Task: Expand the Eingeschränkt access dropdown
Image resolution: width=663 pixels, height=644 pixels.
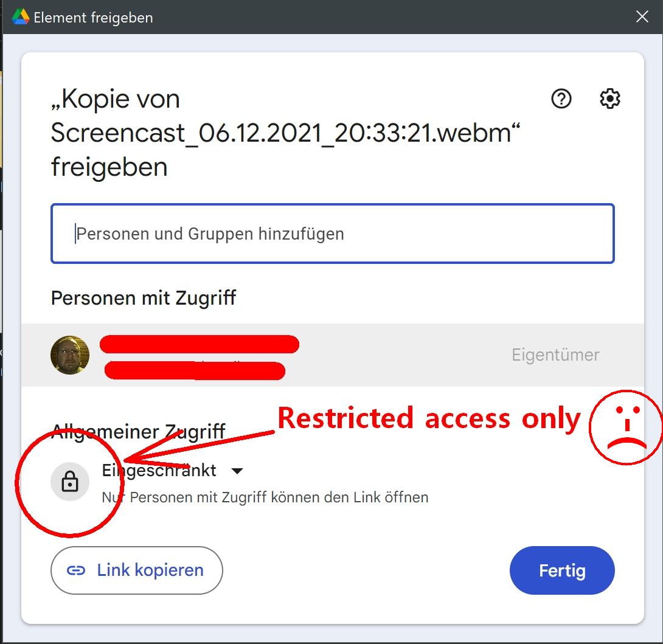Action: coord(173,471)
